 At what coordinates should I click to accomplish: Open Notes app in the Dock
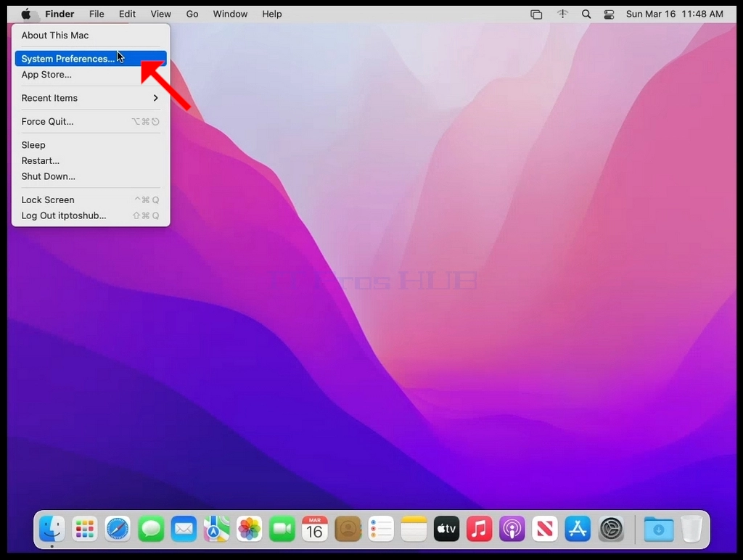414,529
